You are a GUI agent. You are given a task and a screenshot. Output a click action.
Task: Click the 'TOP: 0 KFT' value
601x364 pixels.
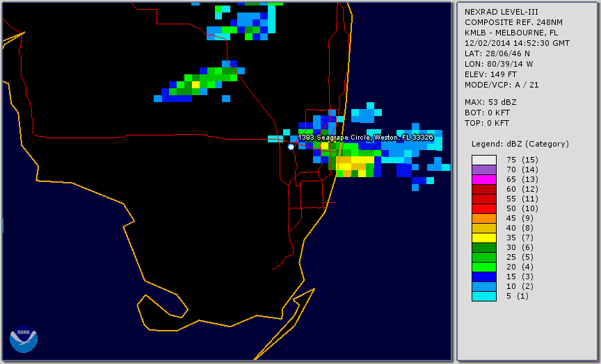point(487,123)
